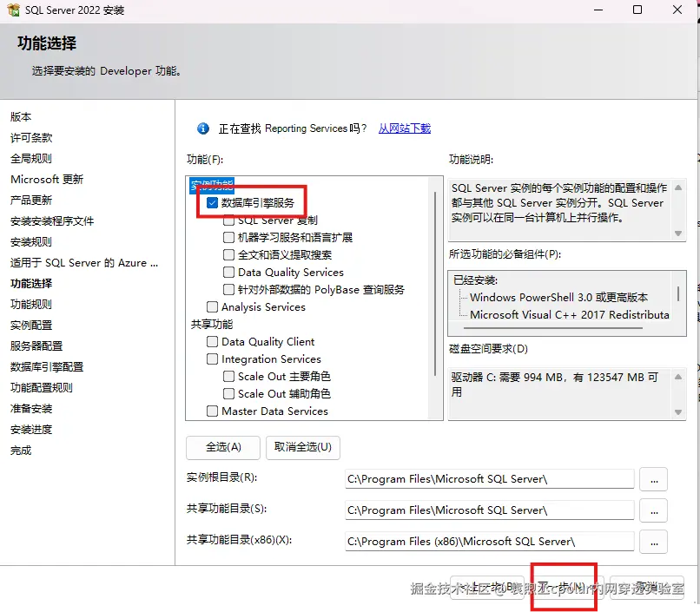Toggle Data Quality Services checkbox

228,272
